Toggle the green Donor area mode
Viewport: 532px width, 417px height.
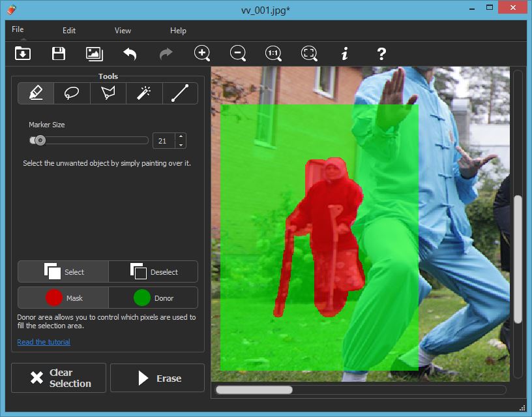point(153,298)
